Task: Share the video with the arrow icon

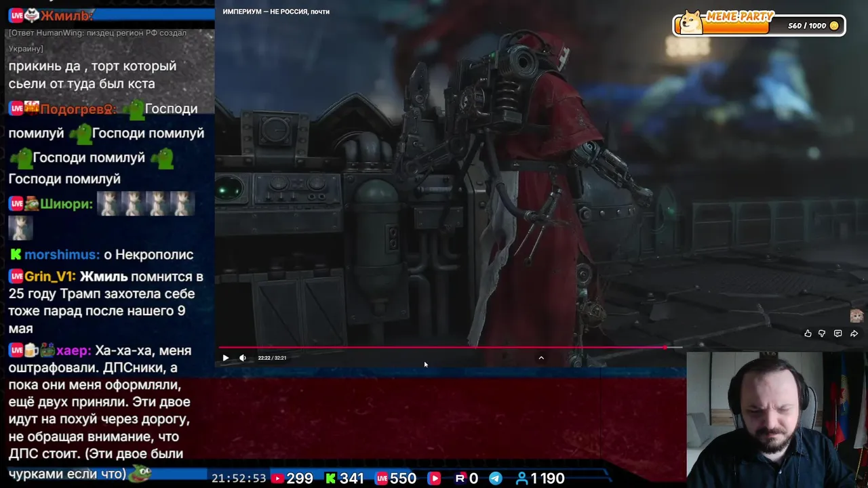Action: [x=854, y=333]
